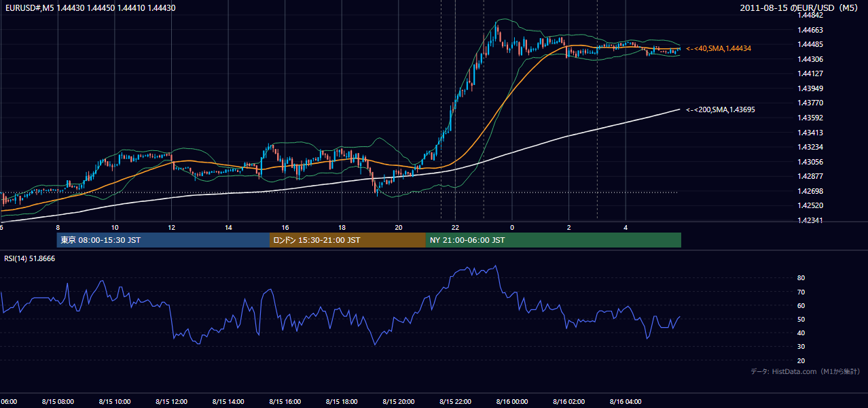Click the 2011-08-15 EUR/USD (M5) chart title
This screenshot has width=868, height=408.
tap(801, 7)
